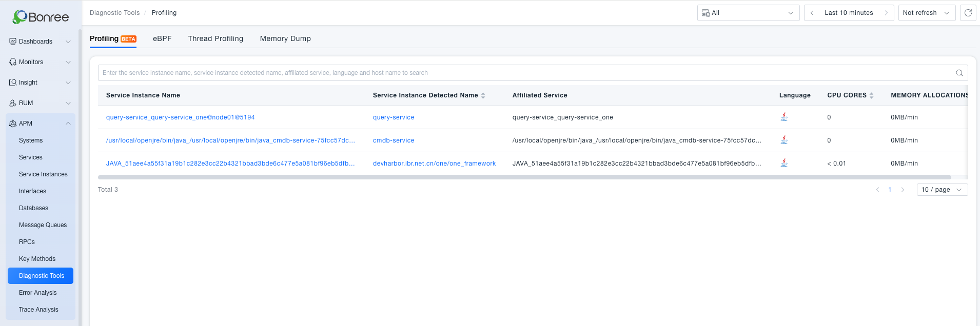Viewport: 980px width, 326px height.
Task: Click next page arrow in pagination
Action: [x=903, y=190]
